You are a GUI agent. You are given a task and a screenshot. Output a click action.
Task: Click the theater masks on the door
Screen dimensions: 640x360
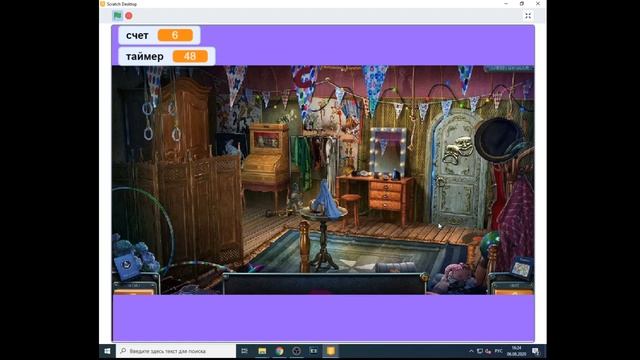[458, 150]
